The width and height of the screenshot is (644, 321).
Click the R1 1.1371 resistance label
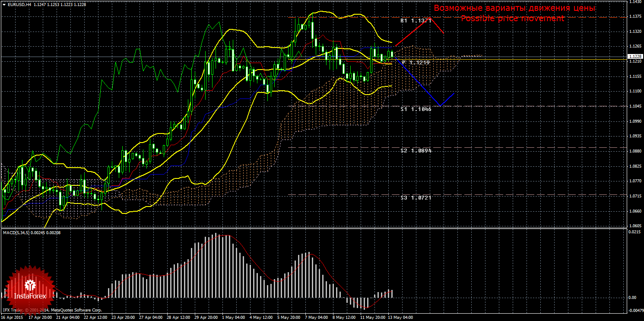coord(416,21)
